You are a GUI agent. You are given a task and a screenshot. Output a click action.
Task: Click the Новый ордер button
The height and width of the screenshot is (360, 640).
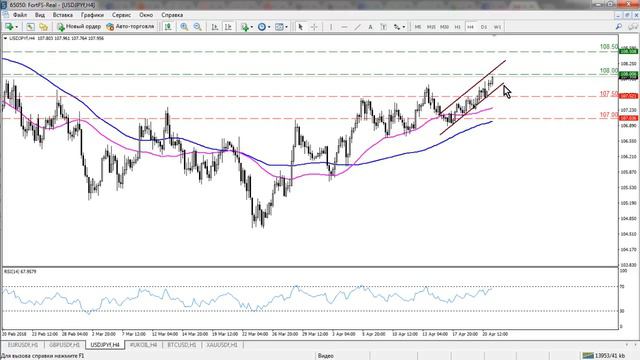[79, 27]
